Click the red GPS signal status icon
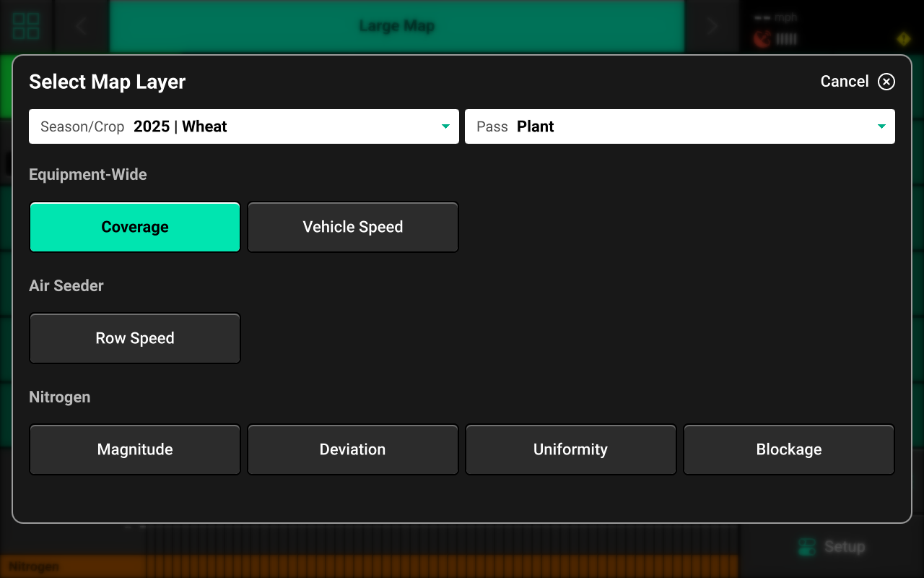This screenshot has width=924, height=578. [762, 39]
